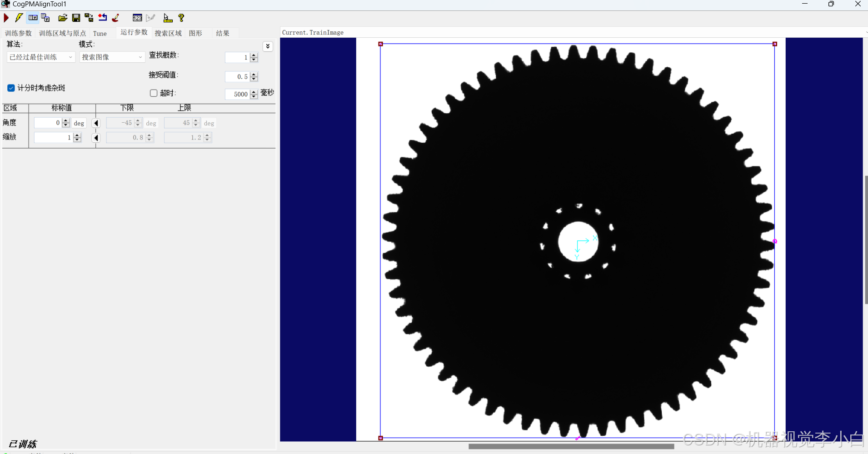Open the 模式 dropdown showing 搜索图像
Image resolution: width=868 pixels, height=454 pixels.
(x=112, y=57)
